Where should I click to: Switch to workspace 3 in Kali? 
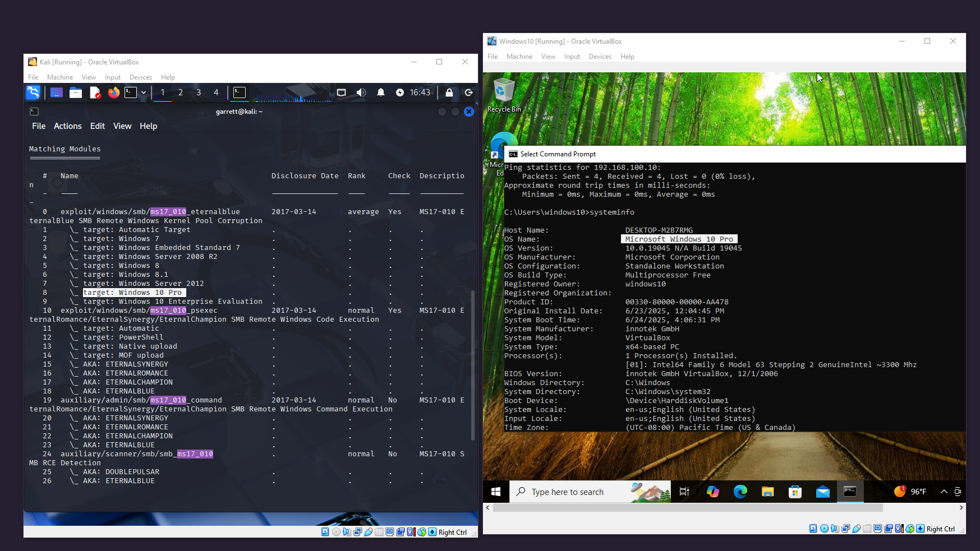tap(199, 92)
